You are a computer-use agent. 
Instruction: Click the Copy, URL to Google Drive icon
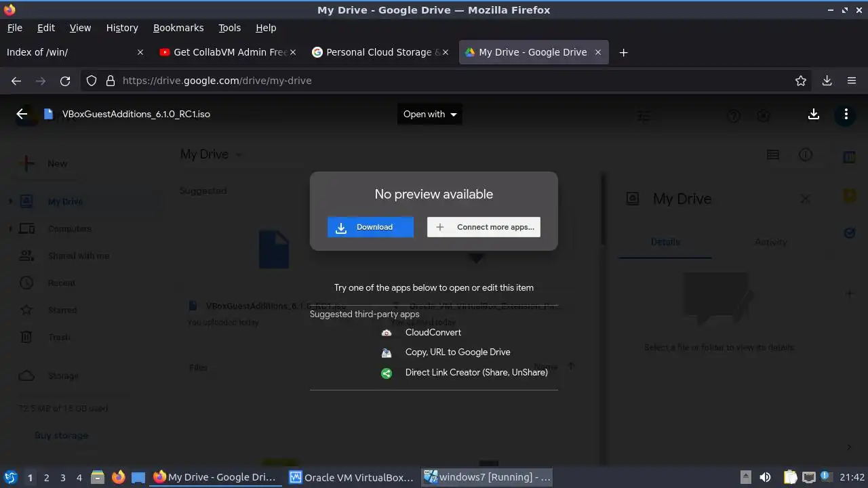coord(387,352)
